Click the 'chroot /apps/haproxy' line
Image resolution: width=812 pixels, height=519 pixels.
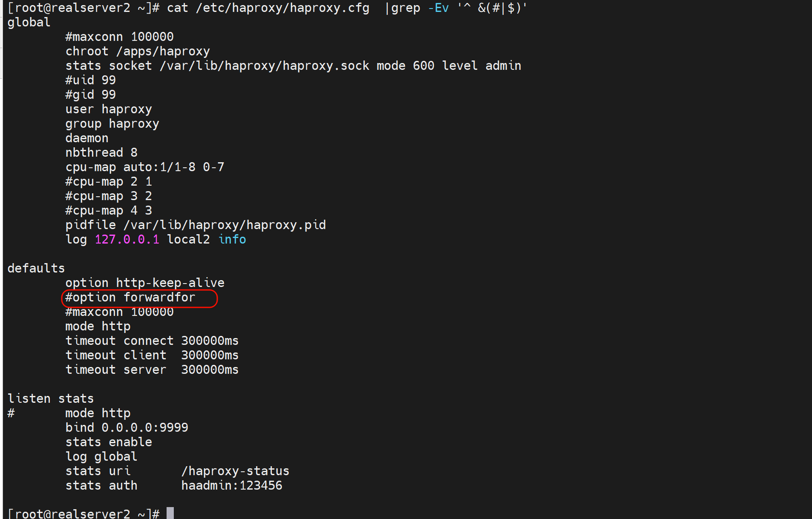point(138,52)
